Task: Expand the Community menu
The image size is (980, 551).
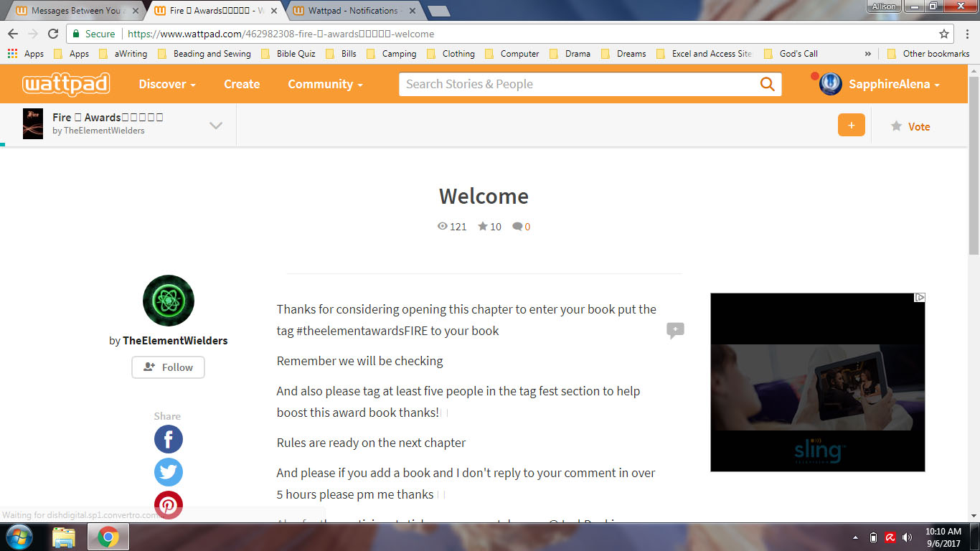Action: (325, 84)
